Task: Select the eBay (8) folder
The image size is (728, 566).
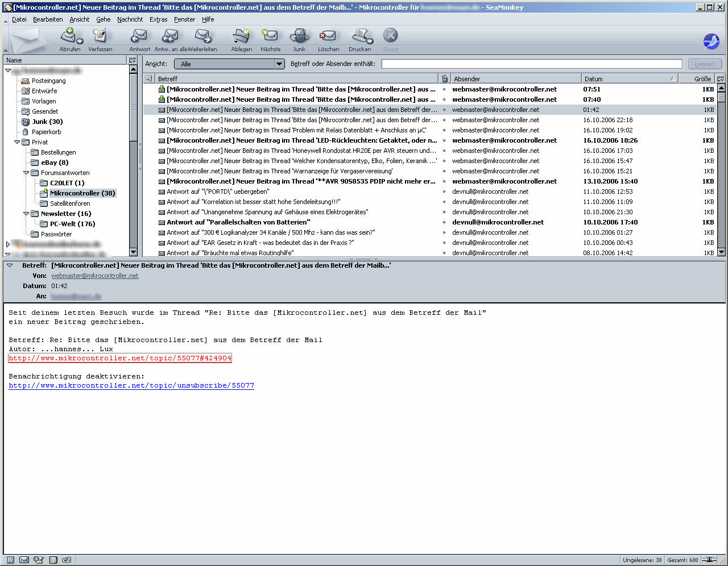Action: tap(55, 163)
